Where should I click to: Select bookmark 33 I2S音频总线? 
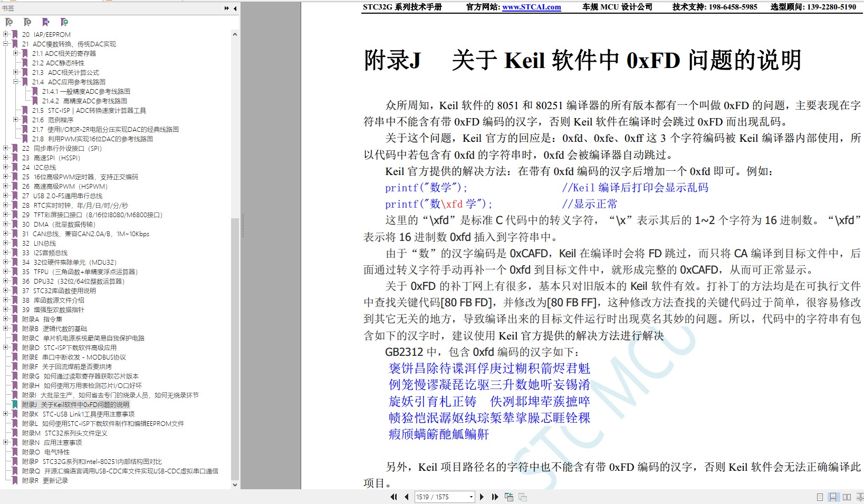[45, 253]
